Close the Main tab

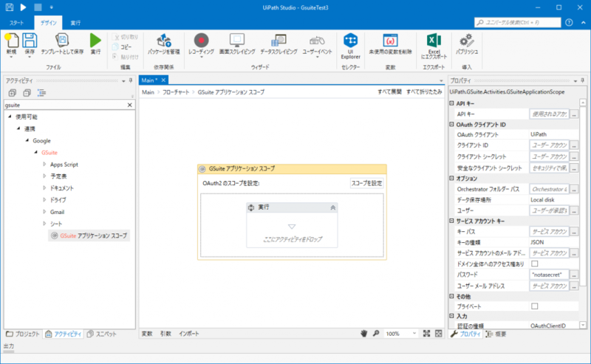[x=163, y=80]
